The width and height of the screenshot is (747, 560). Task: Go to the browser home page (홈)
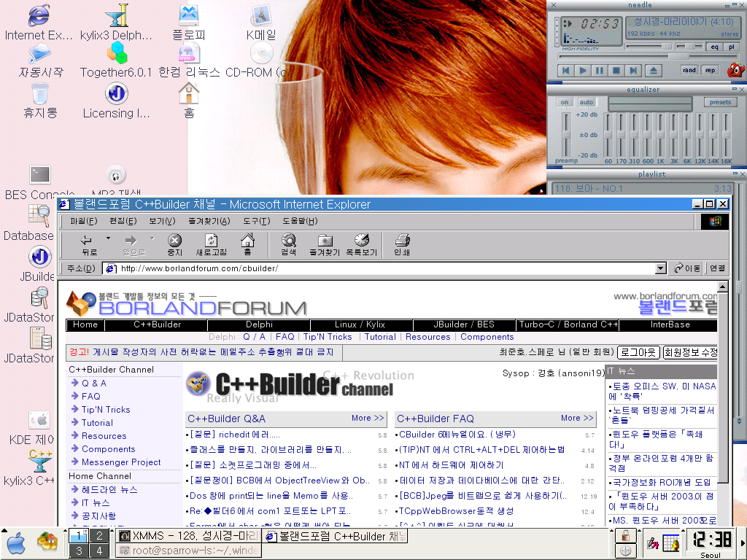(x=248, y=245)
